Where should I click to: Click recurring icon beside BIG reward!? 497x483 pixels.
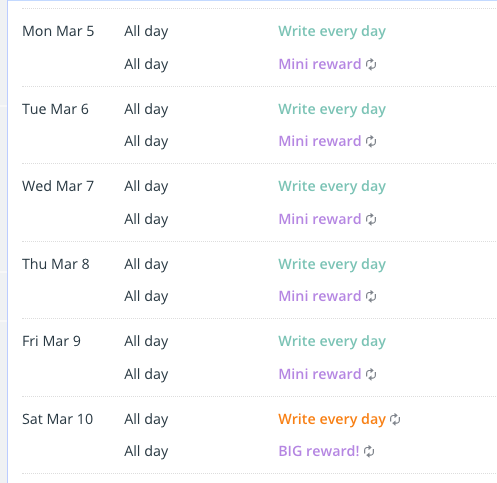click(369, 451)
